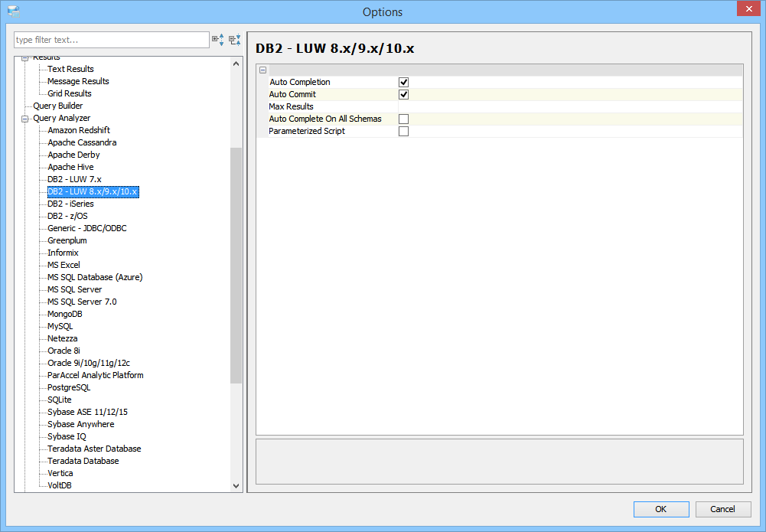Toggle the Auto Completion checkbox

(x=403, y=82)
